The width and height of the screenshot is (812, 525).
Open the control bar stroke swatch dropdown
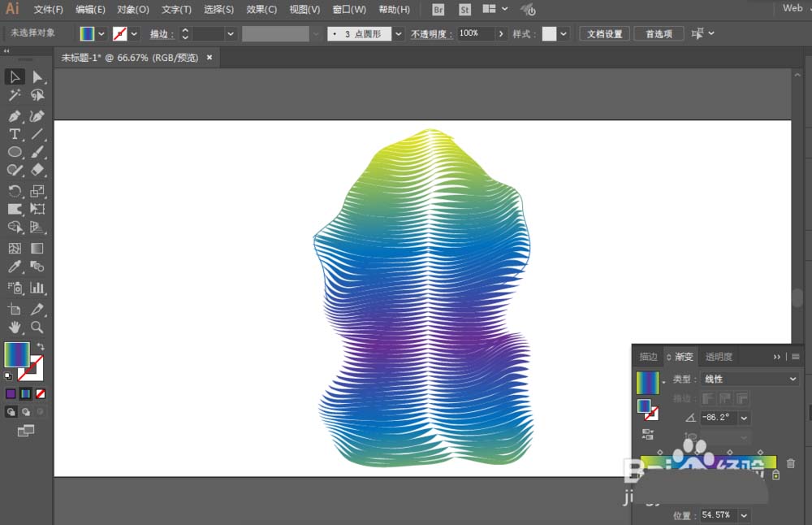click(134, 33)
